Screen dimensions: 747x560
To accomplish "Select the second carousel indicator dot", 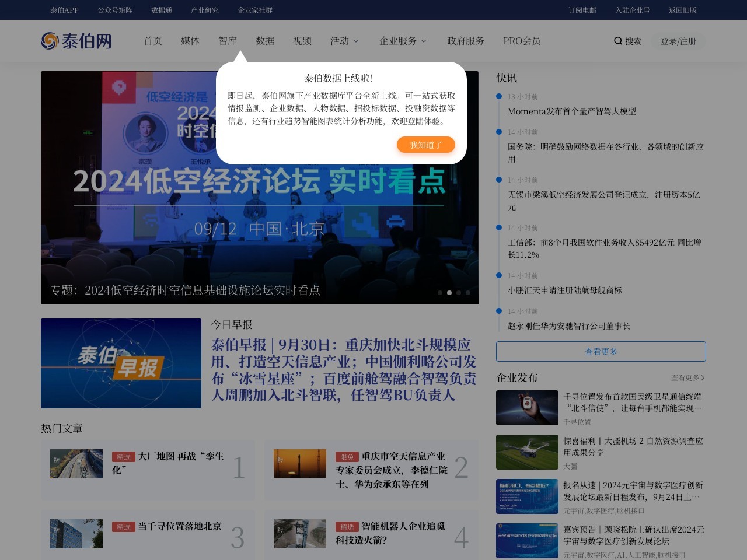I will pos(449,293).
